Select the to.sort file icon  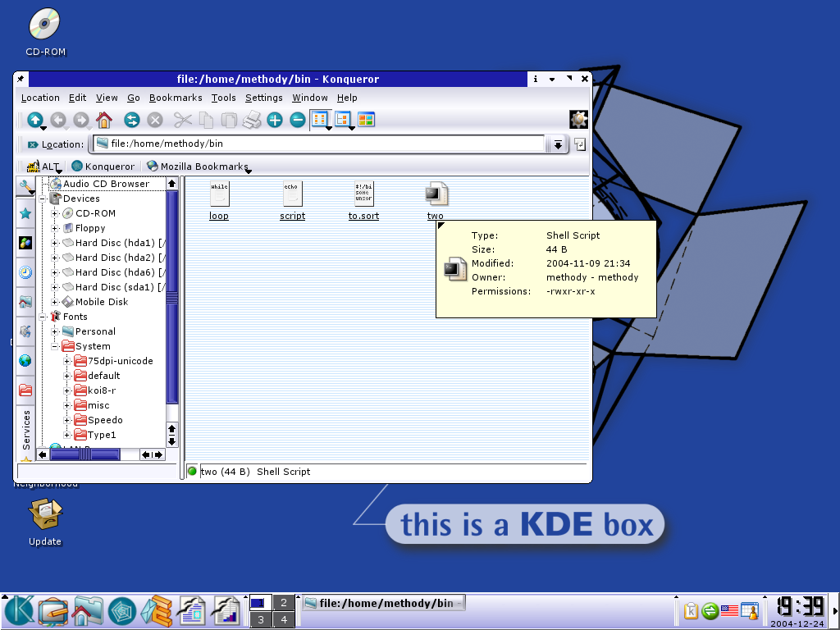[x=363, y=194]
